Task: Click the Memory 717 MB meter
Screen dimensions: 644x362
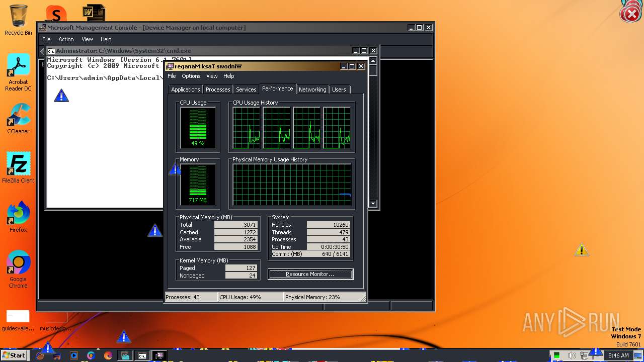Action: click(198, 185)
